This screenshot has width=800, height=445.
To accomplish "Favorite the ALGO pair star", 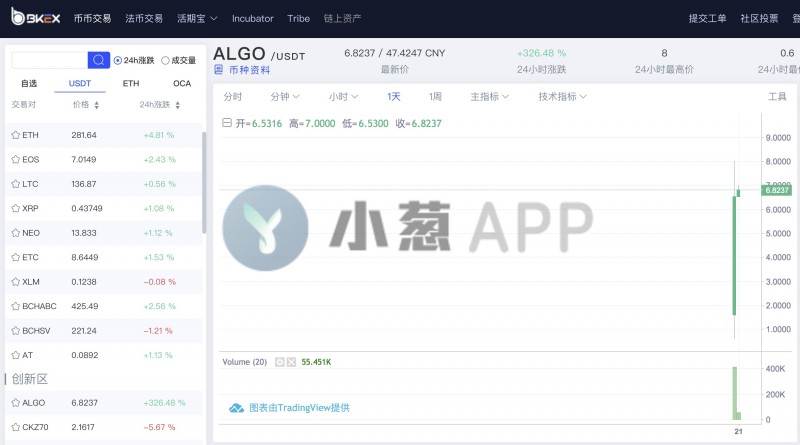I will pyautogui.click(x=16, y=403).
